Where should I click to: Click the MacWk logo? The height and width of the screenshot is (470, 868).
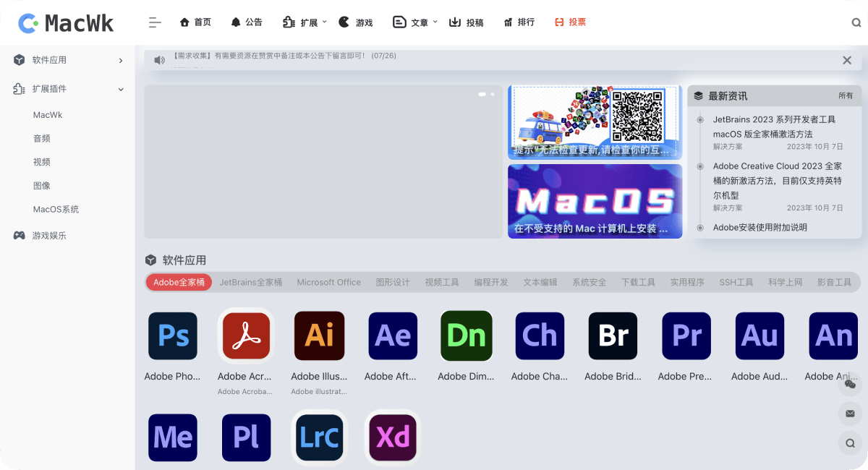pos(66,23)
